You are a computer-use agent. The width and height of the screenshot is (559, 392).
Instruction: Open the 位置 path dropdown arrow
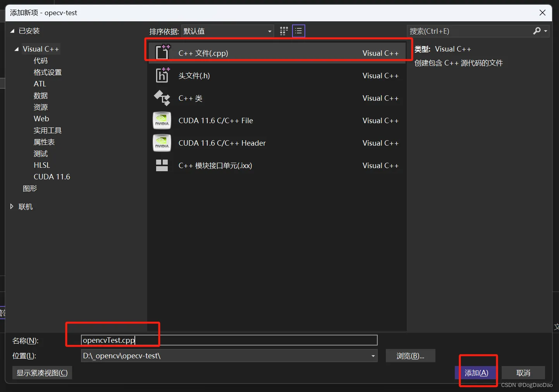373,356
